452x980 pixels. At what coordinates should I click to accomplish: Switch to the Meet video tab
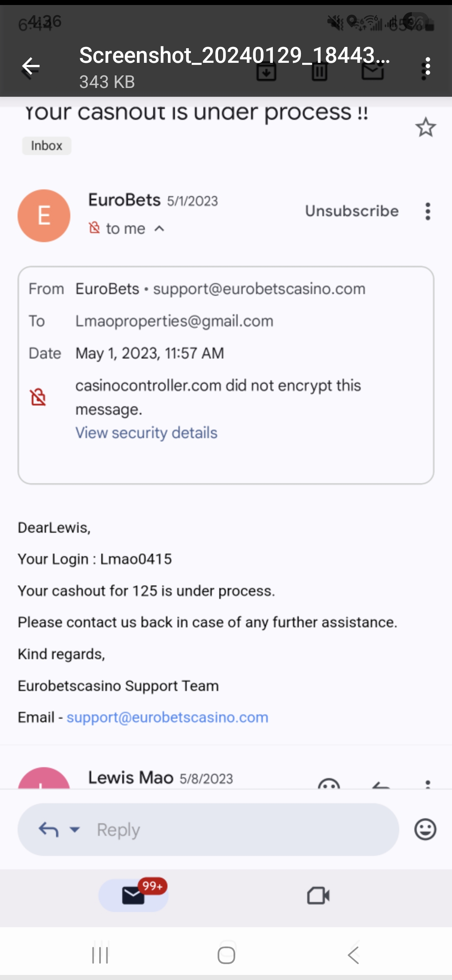tap(318, 896)
